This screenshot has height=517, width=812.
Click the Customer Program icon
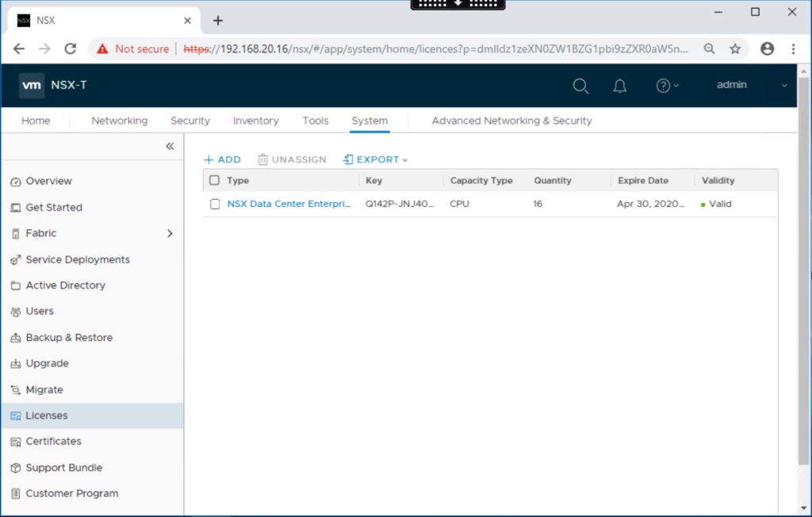16,494
